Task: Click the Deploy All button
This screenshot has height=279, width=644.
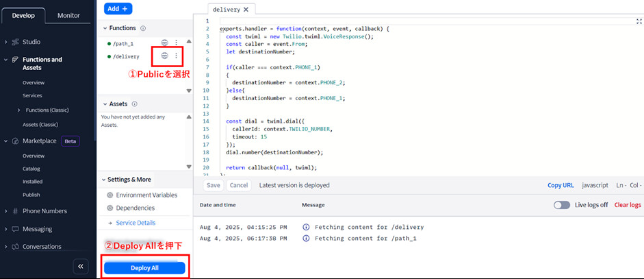Action: 144,268
